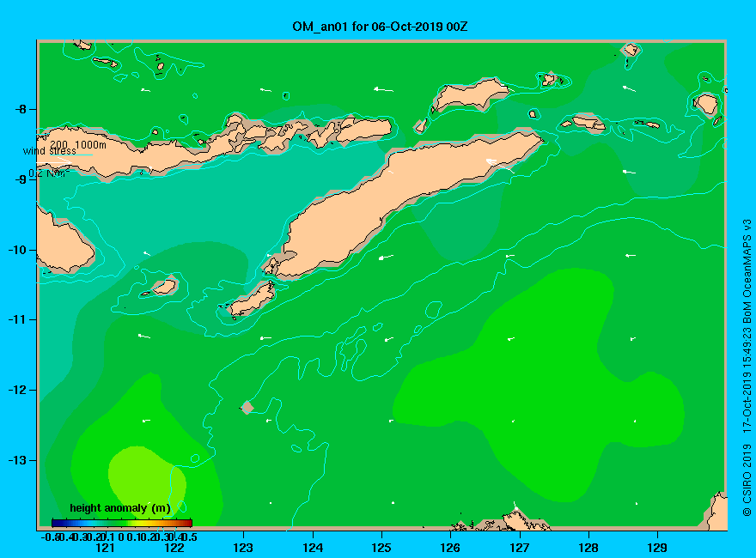Click the latitude tick label -9

pyautogui.click(x=21, y=179)
